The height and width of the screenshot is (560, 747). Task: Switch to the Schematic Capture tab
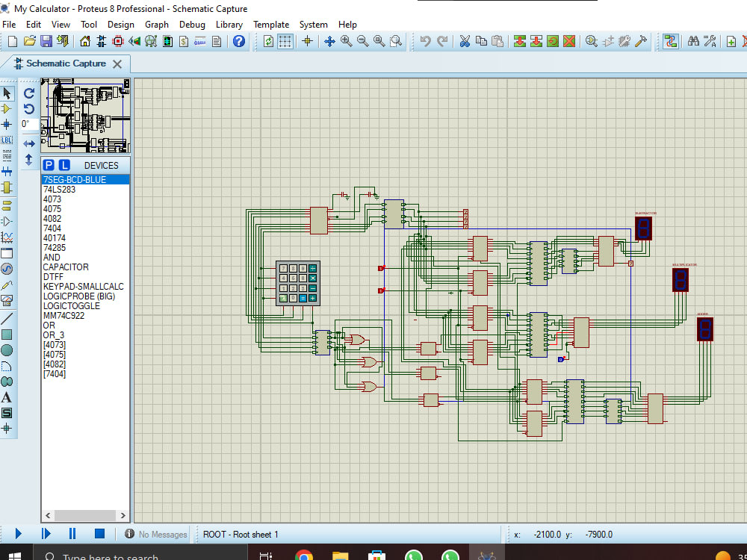pyautogui.click(x=66, y=63)
